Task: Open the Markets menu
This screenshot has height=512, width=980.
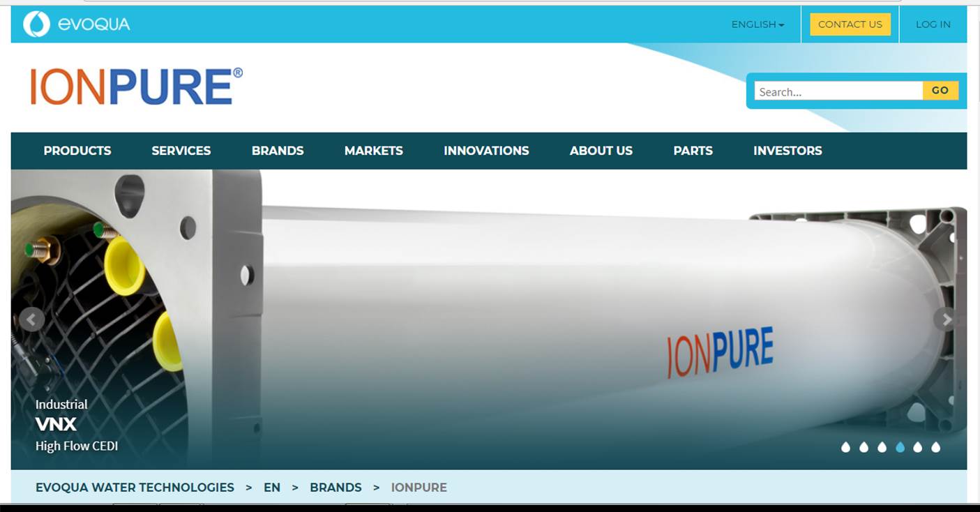Action: coord(374,151)
